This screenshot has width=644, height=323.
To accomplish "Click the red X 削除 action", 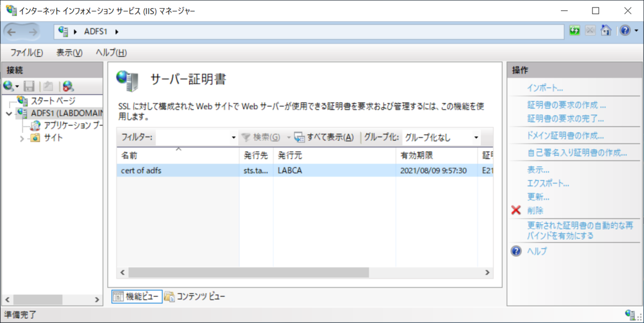I will (x=528, y=210).
